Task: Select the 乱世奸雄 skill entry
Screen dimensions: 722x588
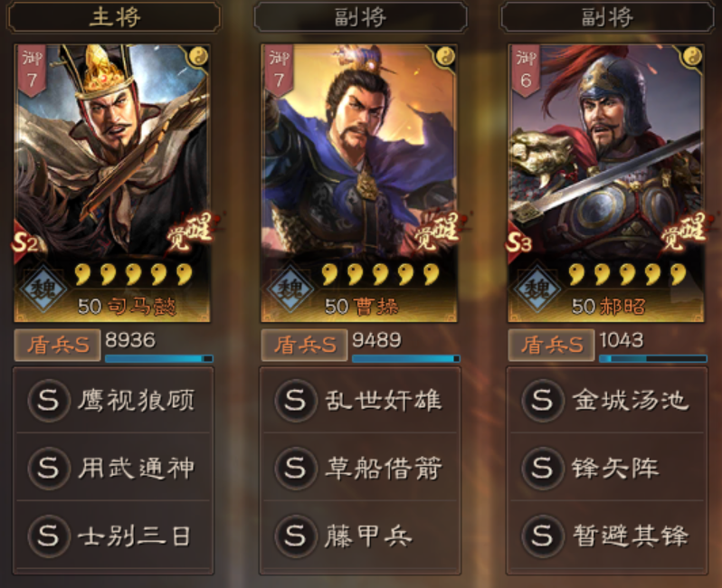Action: pos(360,400)
